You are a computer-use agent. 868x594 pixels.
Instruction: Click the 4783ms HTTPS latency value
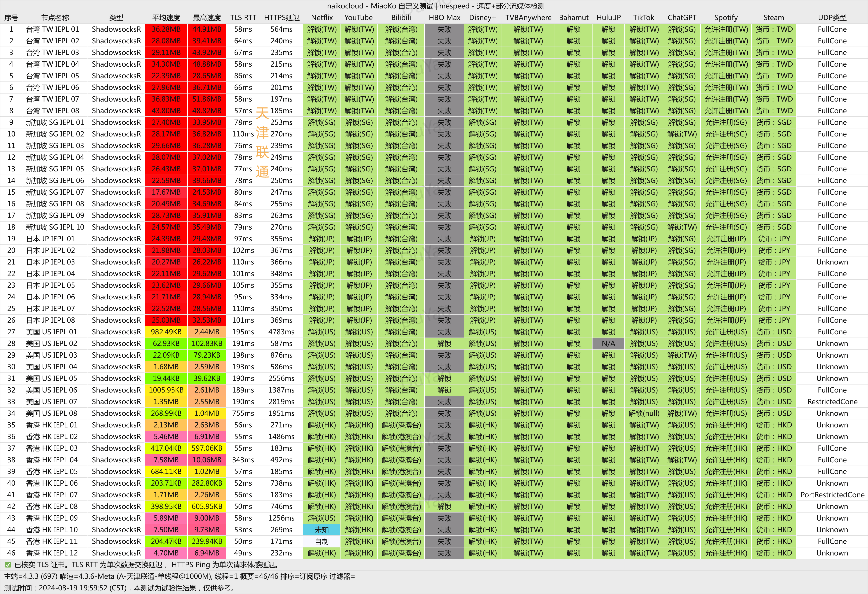point(281,332)
